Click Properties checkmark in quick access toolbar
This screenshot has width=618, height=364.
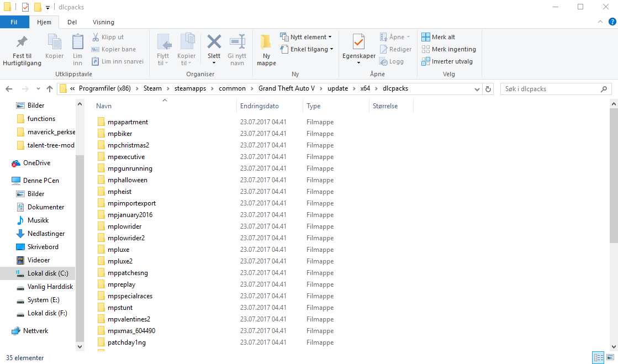(x=25, y=7)
